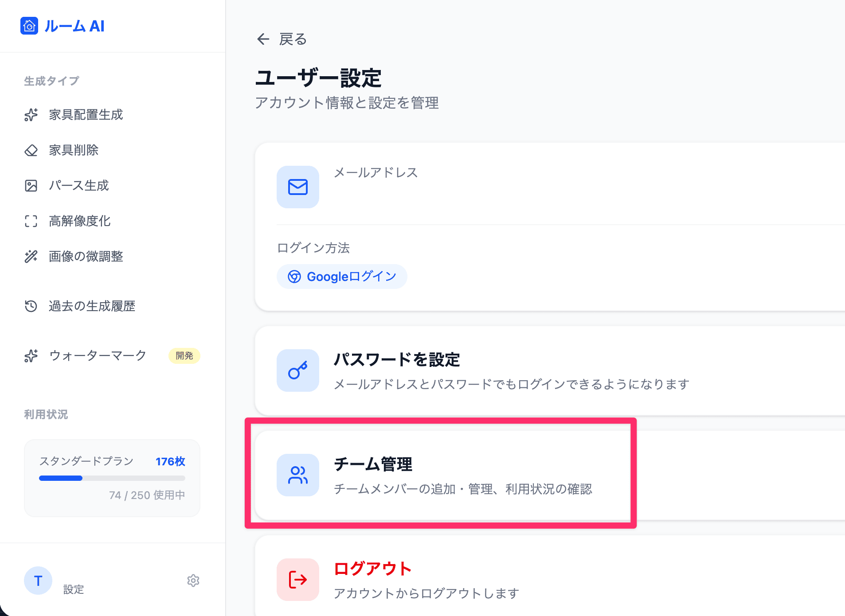
Task: Select 家具削除 from the sidebar
Action: (x=74, y=150)
